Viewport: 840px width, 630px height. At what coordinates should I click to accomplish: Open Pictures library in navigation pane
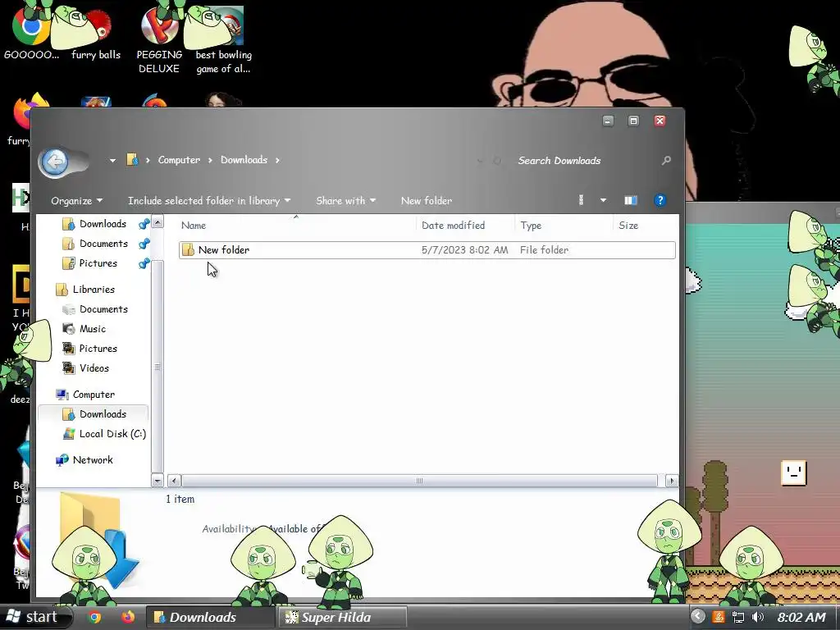(98, 349)
